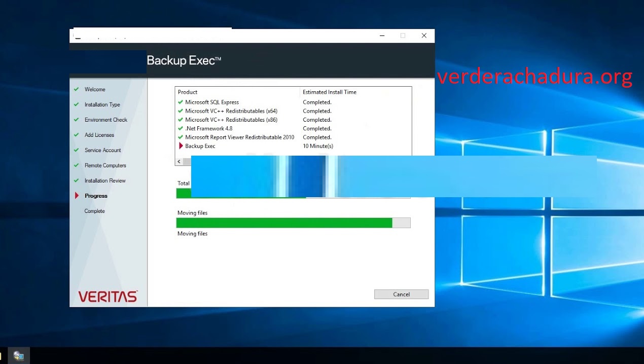Minimize the Backup Exec installer window
The width and height of the screenshot is (644, 364).
pyautogui.click(x=381, y=35)
